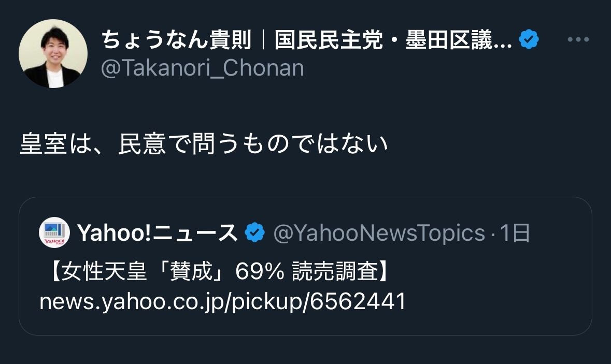This screenshot has height=364, width=611.
Task: Click the Yahoo!ニュース account logo icon
Action: 54,233
